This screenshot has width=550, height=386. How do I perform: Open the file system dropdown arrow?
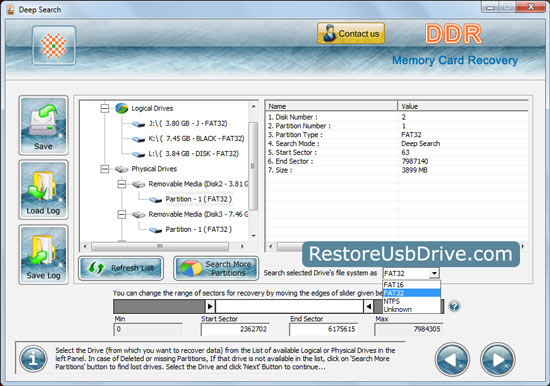click(434, 273)
